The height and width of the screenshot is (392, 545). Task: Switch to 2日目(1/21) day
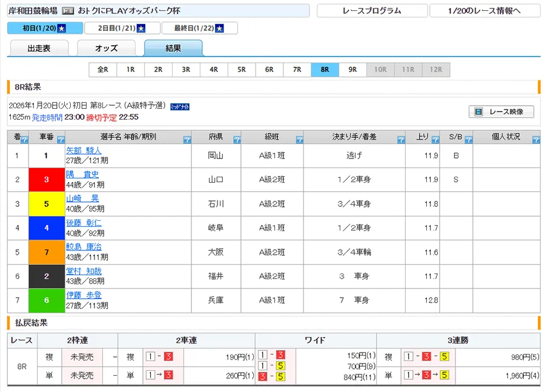(122, 28)
